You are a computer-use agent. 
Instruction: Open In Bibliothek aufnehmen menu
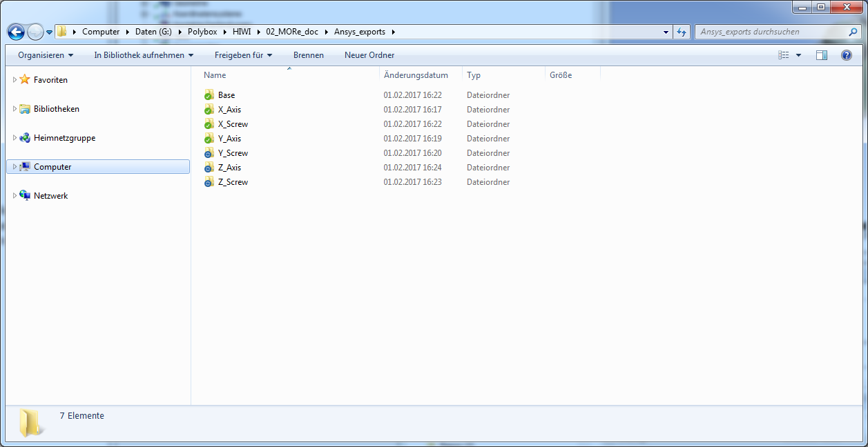click(x=144, y=55)
